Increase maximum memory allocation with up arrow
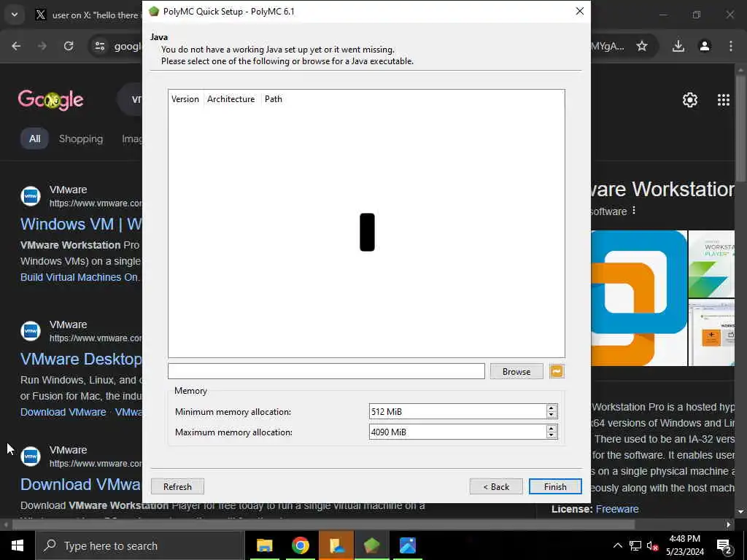 (x=551, y=429)
